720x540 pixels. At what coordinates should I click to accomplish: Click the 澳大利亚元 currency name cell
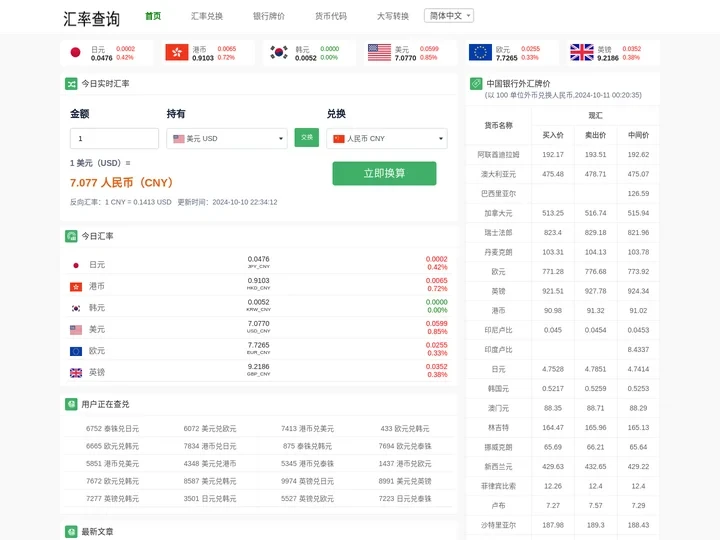(x=498, y=174)
